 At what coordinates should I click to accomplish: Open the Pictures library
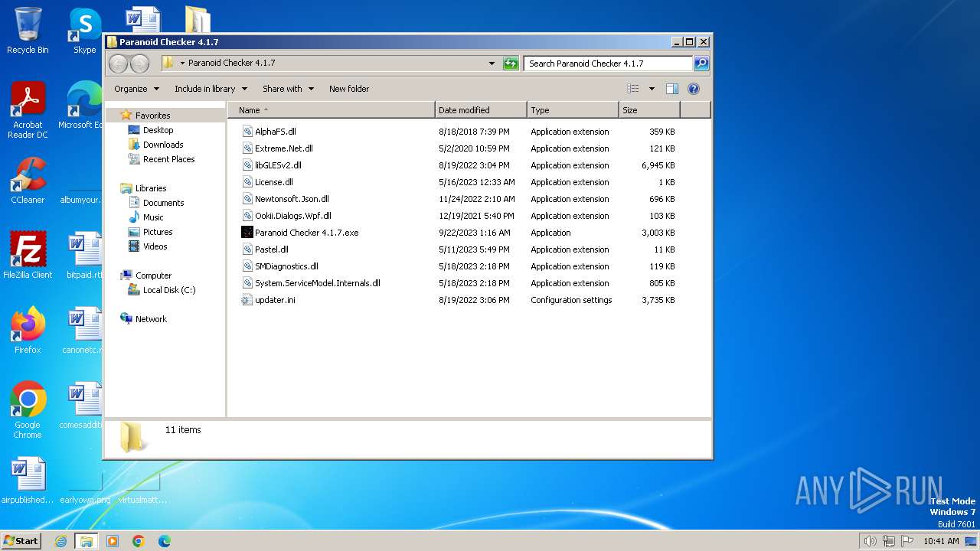[x=158, y=232]
